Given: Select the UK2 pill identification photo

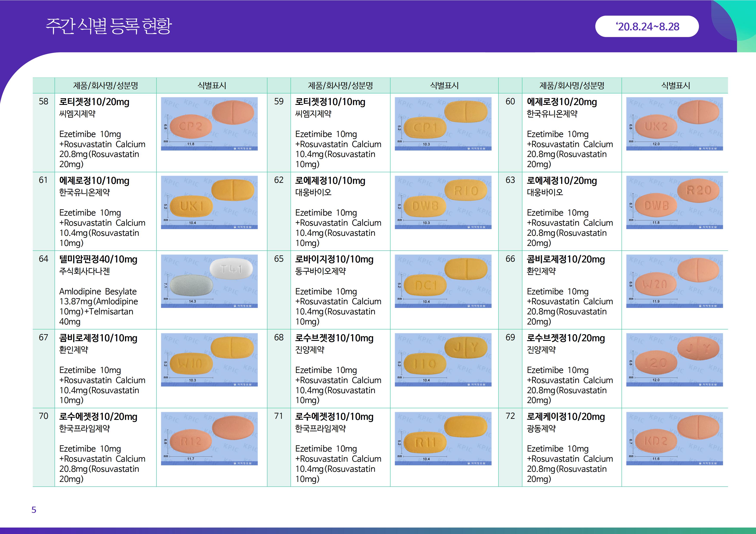Looking at the screenshot, I should (x=674, y=124).
